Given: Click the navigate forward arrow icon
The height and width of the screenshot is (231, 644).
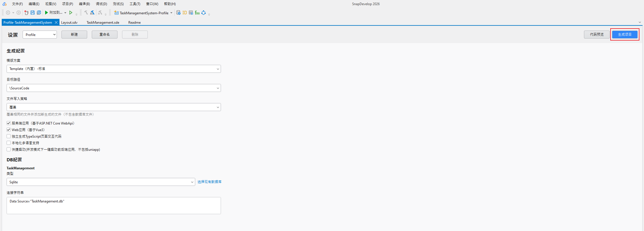Looking at the screenshot, I should pyautogui.click(x=19, y=13).
